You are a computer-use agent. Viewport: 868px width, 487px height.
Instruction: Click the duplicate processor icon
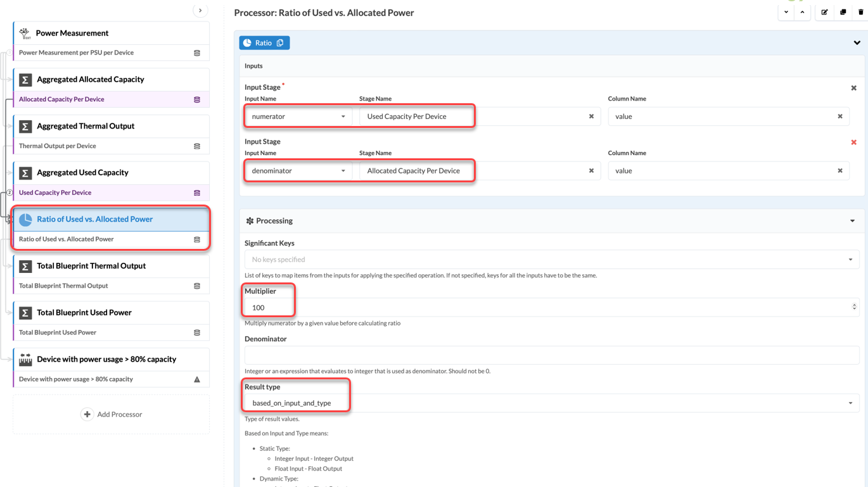tap(843, 12)
